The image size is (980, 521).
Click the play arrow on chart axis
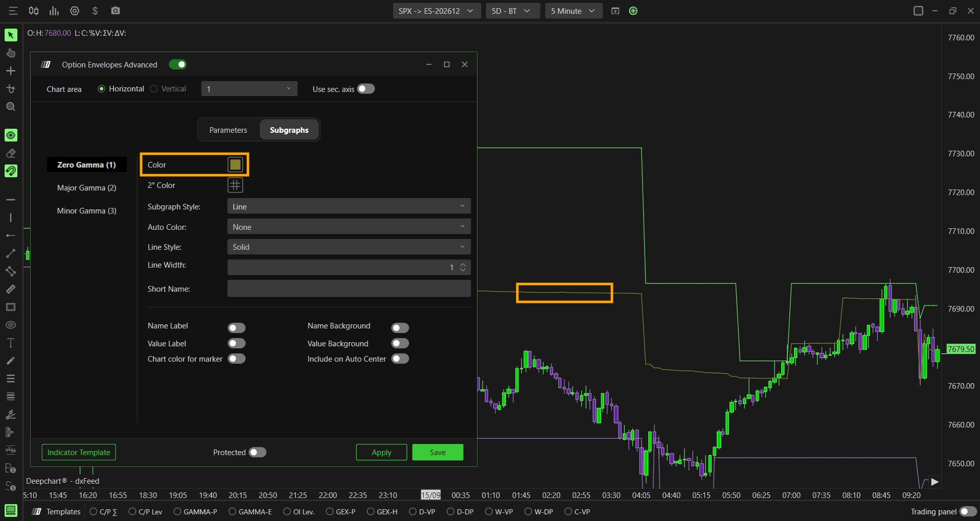(x=935, y=482)
